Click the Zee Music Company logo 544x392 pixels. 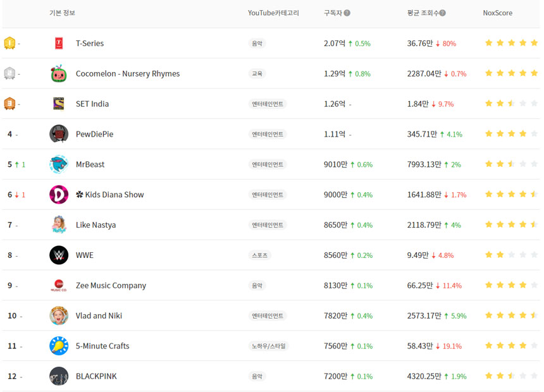(59, 286)
